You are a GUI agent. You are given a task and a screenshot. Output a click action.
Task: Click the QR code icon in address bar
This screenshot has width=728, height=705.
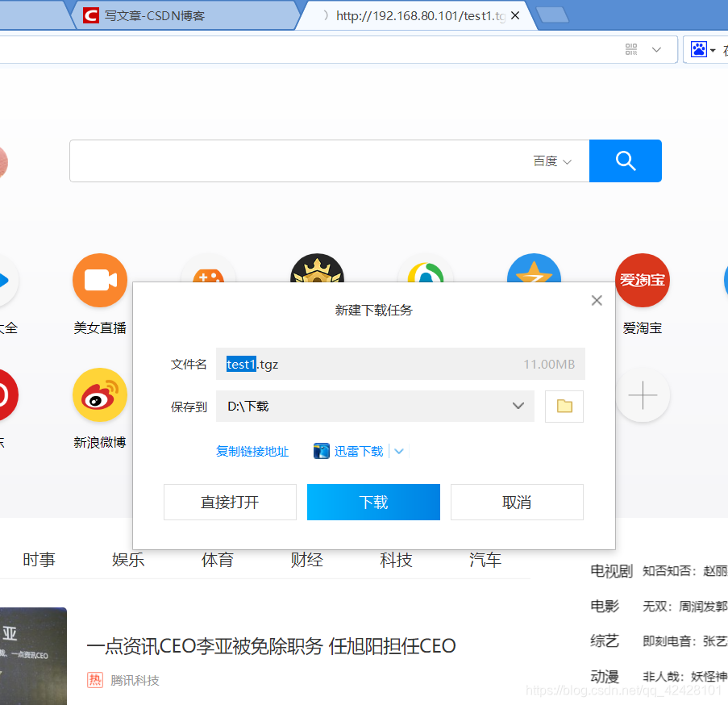pos(631,49)
